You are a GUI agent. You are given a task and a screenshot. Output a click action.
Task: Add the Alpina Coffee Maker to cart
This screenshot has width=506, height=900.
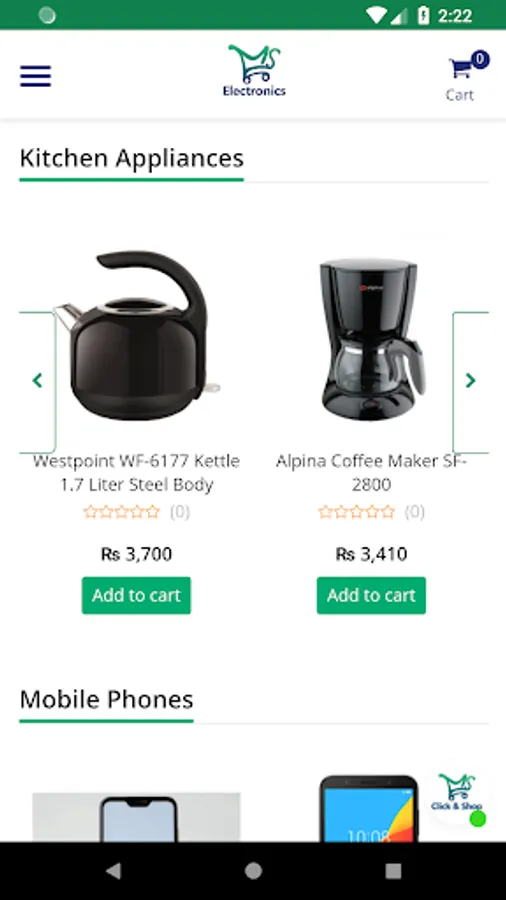coord(371,595)
